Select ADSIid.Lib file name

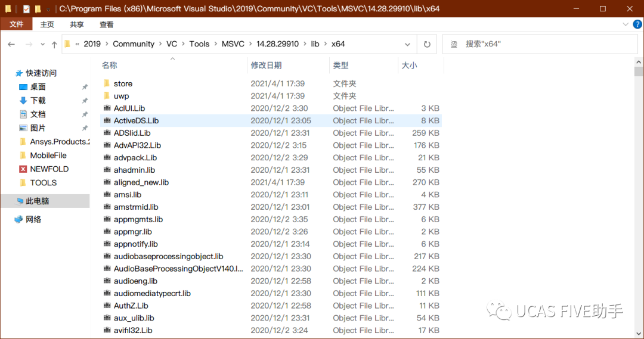click(x=132, y=133)
